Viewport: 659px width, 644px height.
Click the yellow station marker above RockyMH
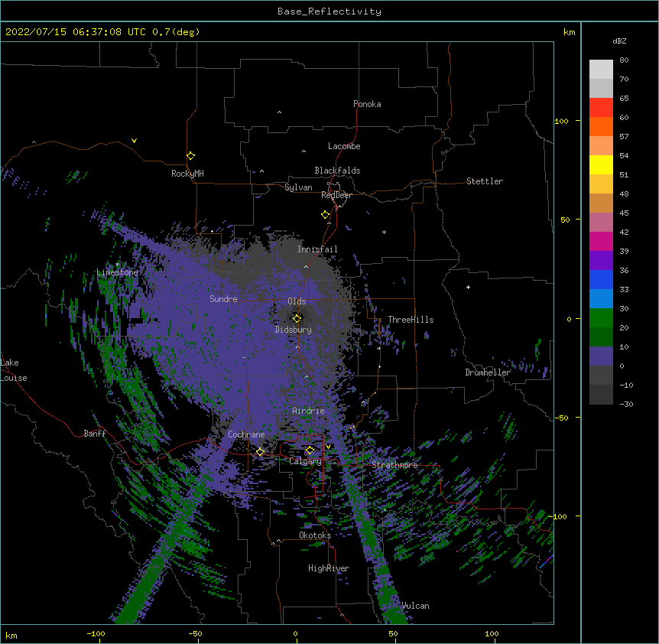click(191, 156)
